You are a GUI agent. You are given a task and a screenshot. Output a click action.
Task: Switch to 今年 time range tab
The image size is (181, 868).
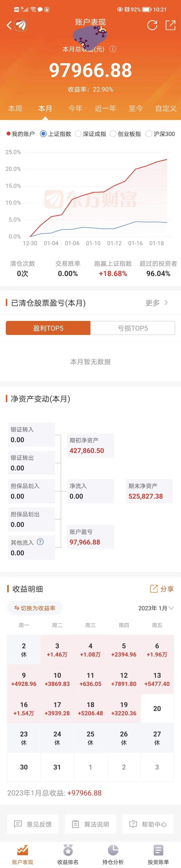(75, 108)
